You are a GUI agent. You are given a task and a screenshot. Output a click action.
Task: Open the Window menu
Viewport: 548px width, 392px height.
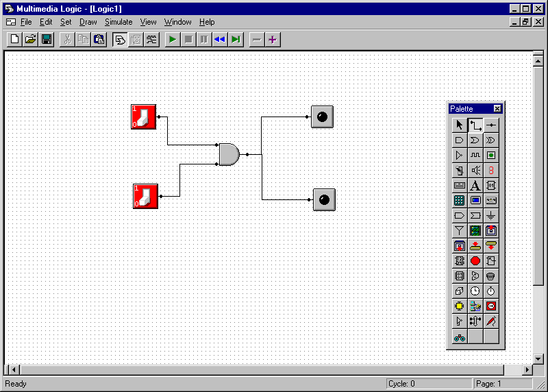tap(177, 22)
